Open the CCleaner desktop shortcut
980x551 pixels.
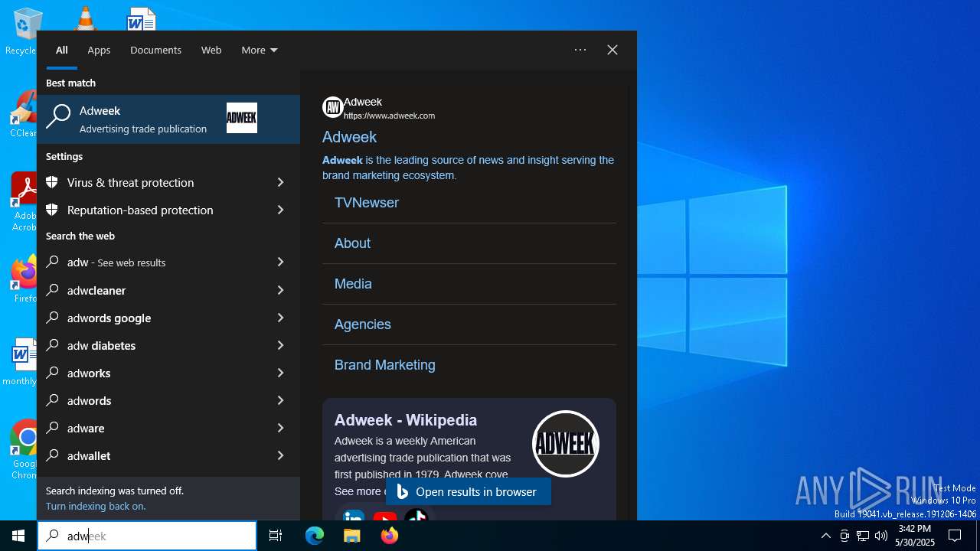coord(23,115)
